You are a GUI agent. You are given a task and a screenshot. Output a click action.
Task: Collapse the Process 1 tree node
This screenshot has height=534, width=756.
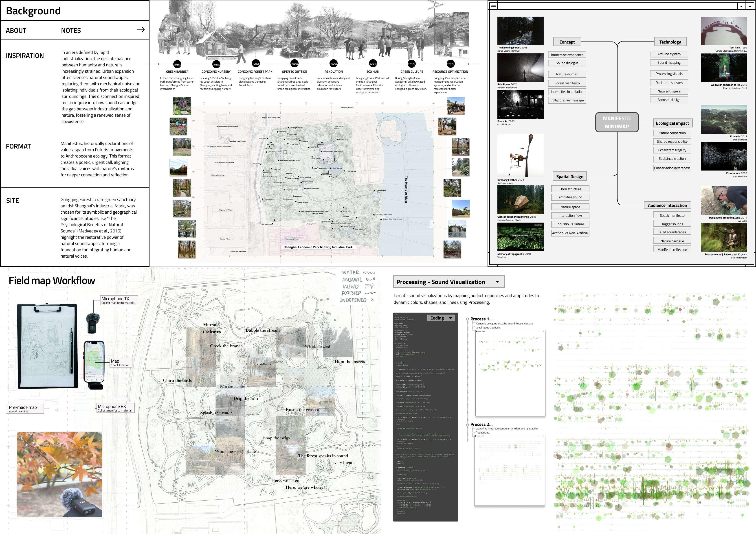point(468,319)
